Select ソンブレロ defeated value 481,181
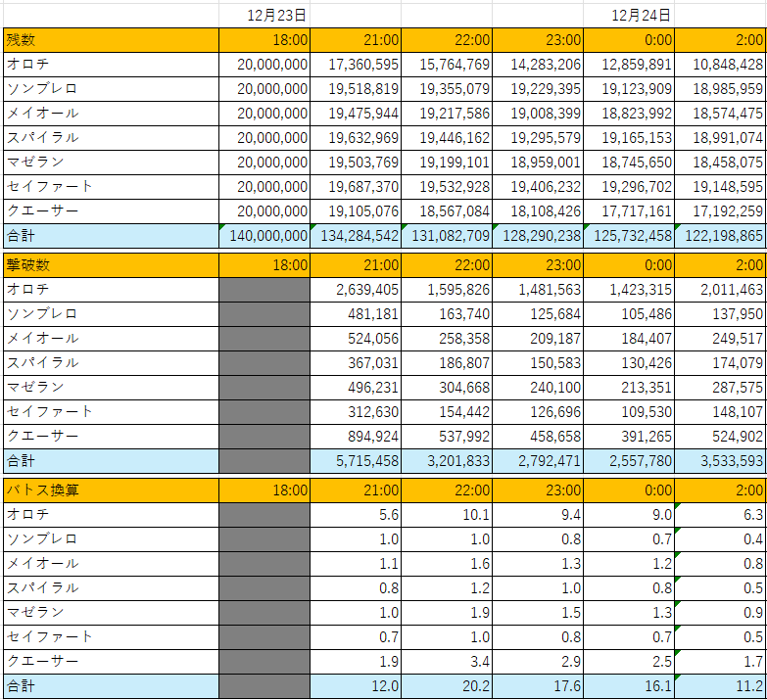Viewport: 767px width, 700px height. coord(356,314)
